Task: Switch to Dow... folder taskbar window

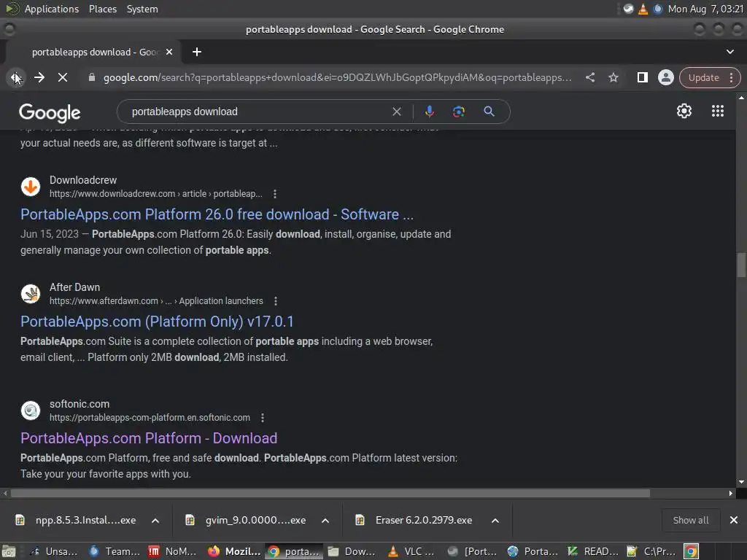Action: pyautogui.click(x=352, y=551)
